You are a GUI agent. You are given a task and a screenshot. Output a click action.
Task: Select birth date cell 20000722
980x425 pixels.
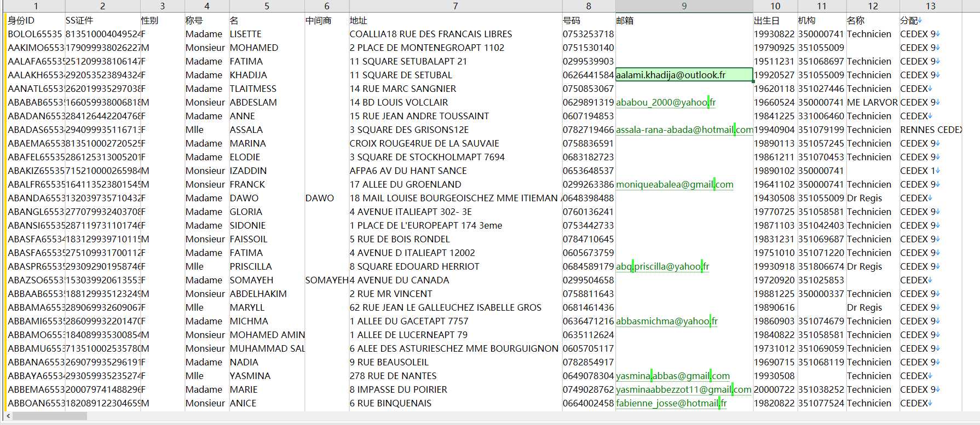coord(774,389)
